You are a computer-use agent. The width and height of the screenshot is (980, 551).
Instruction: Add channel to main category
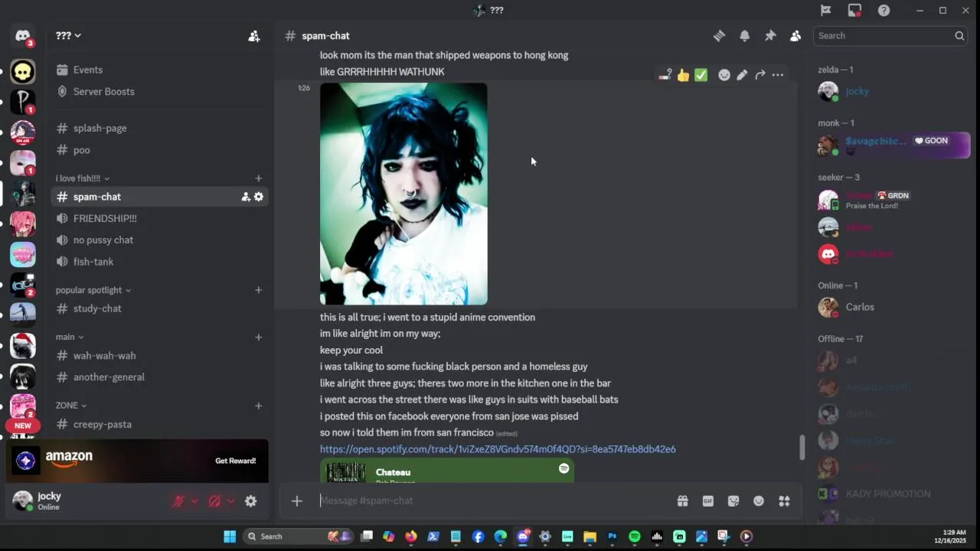pos(258,337)
